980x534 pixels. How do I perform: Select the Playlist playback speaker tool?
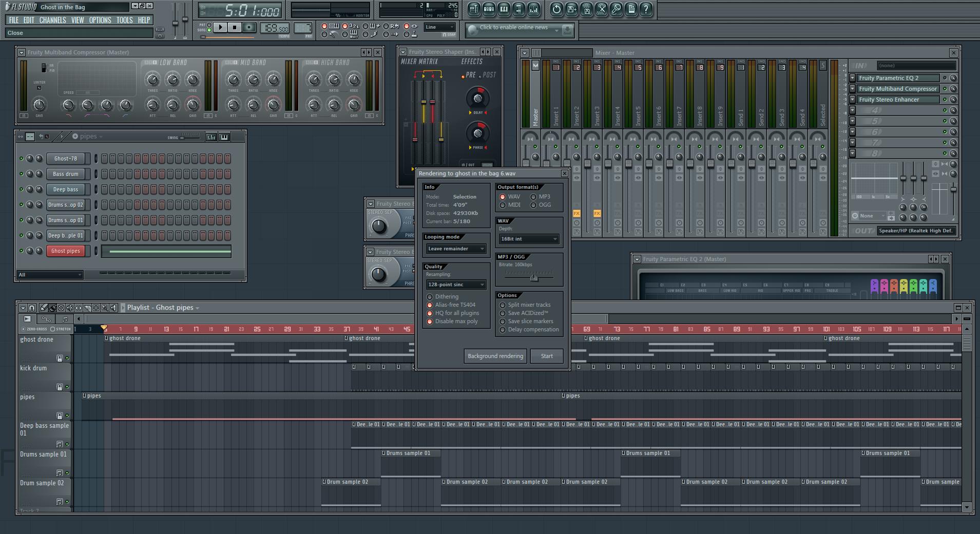point(113,308)
